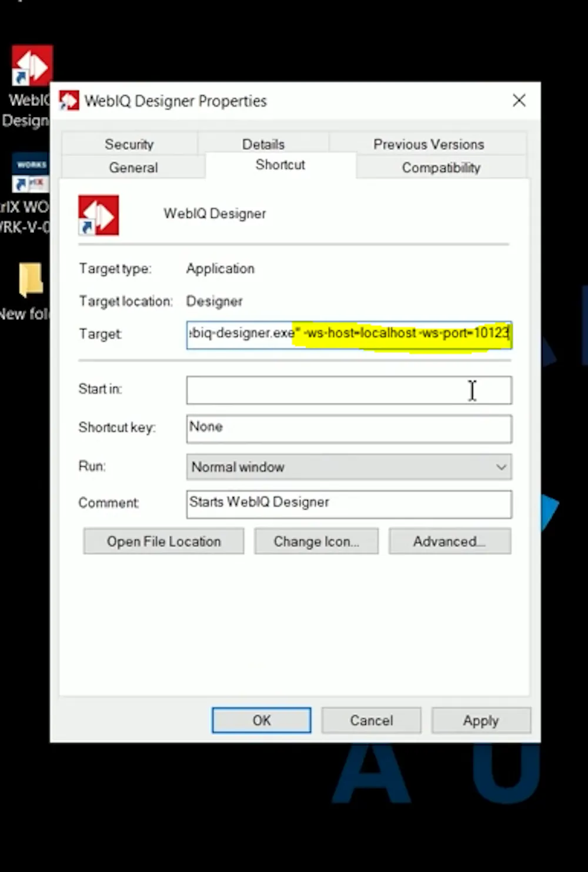Cancel the properties dialog
588x872 pixels.
tap(372, 720)
